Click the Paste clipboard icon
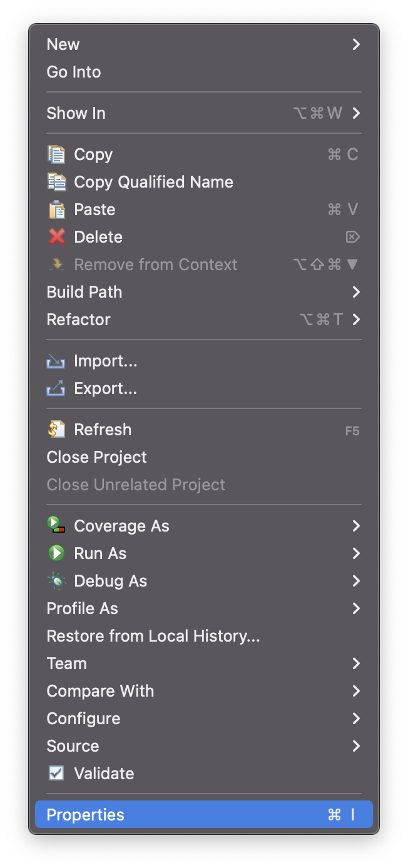Image resolution: width=408 pixels, height=868 pixels. pyautogui.click(x=56, y=209)
